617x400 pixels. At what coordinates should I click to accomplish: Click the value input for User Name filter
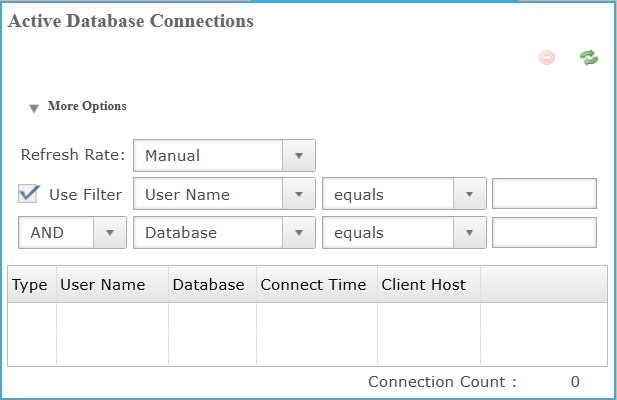tap(544, 195)
